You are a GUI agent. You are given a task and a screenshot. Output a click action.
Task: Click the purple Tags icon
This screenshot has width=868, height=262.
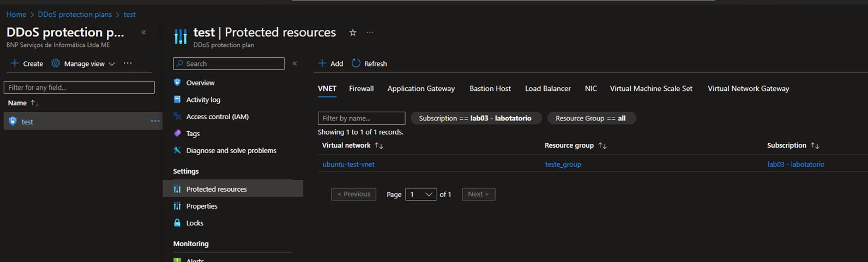pyautogui.click(x=177, y=133)
